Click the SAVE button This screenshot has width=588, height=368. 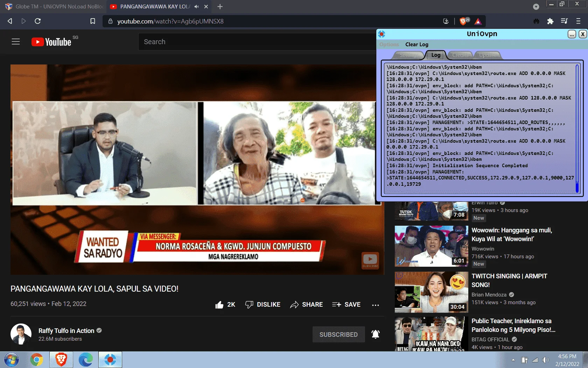(346, 305)
